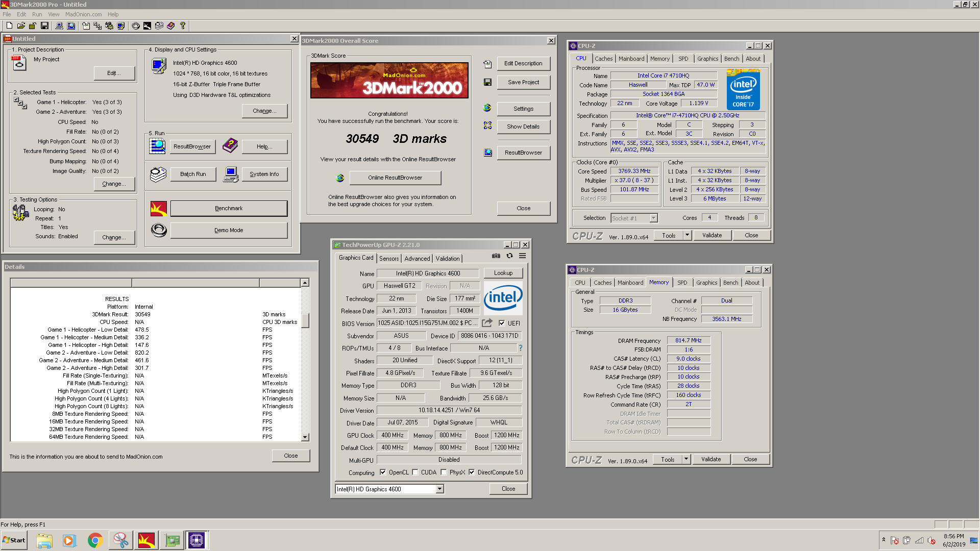Click the Details list scroll down arrow
This screenshot has width=980, height=551.
(x=305, y=437)
